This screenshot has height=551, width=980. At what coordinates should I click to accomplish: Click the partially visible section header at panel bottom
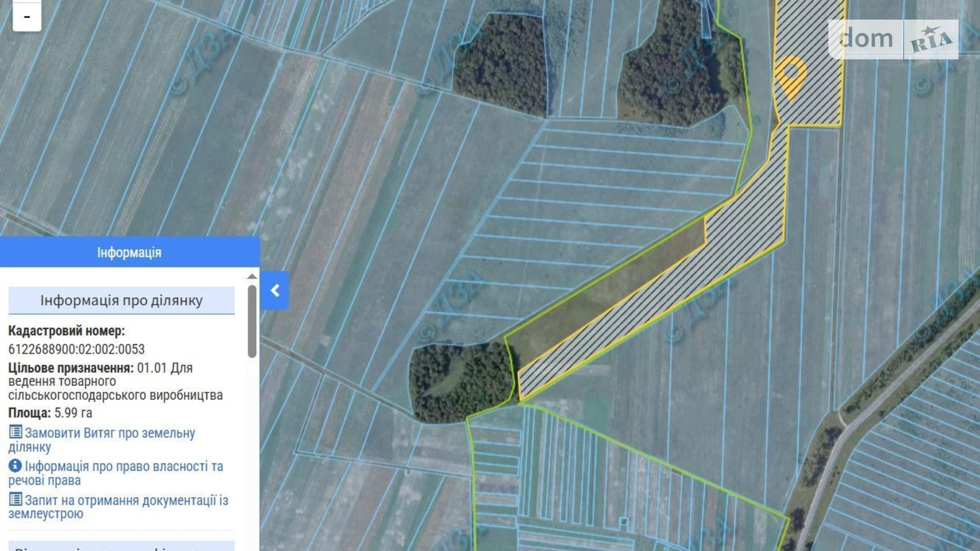[121, 547]
